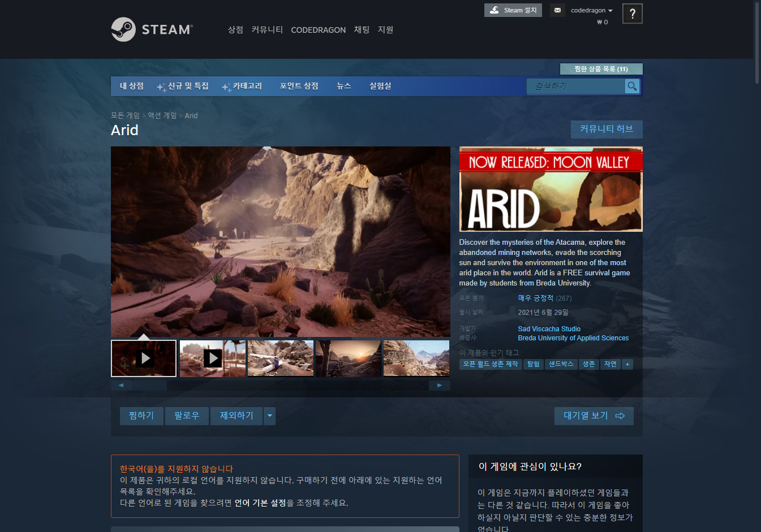761x532 pixels.
Task: Focus the 검색하기 store search field
Action: [x=575, y=86]
